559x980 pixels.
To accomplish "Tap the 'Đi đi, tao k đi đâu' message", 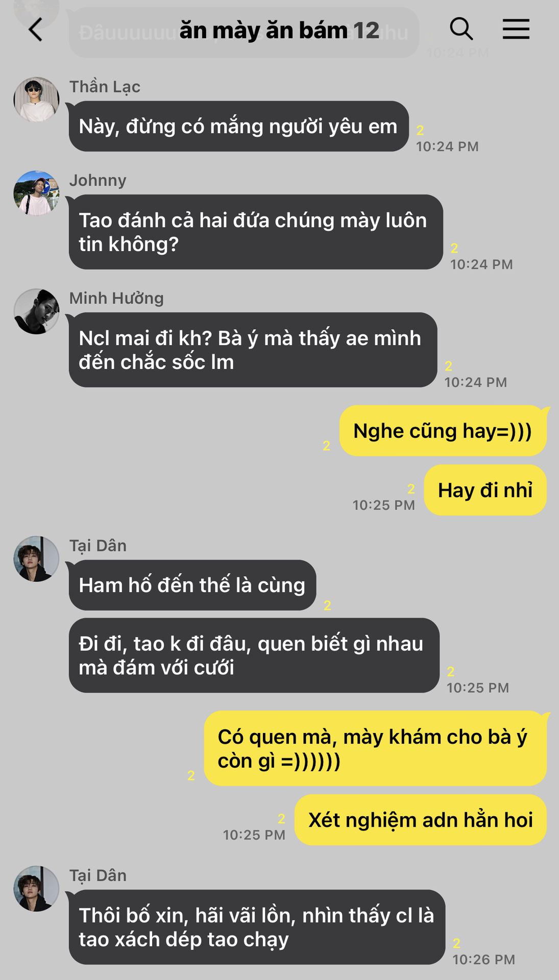I will click(x=254, y=655).
